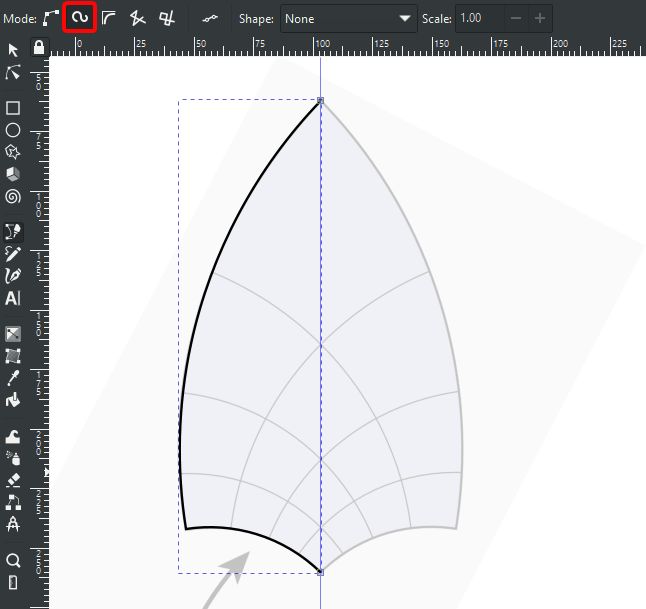The height and width of the screenshot is (609, 646).
Task: Select the Tweak tool
Action: point(13,437)
